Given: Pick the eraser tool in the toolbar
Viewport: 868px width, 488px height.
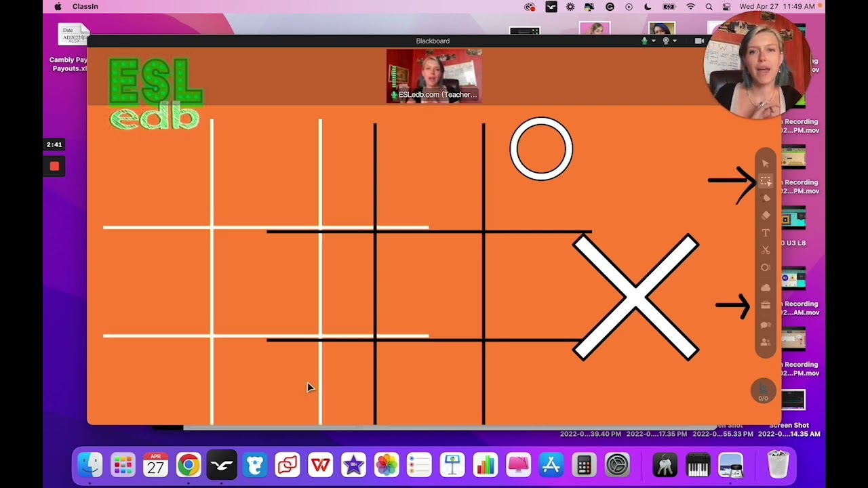Looking at the screenshot, I should tap(766, 216).
